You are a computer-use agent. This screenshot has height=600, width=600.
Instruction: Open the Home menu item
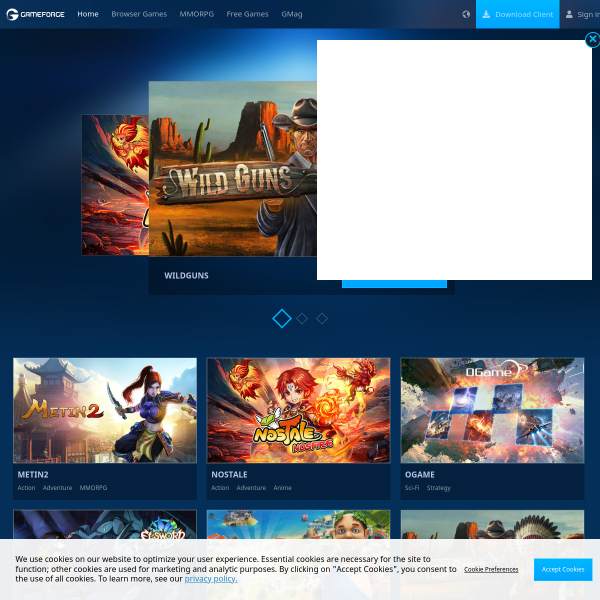click(88, 14)
